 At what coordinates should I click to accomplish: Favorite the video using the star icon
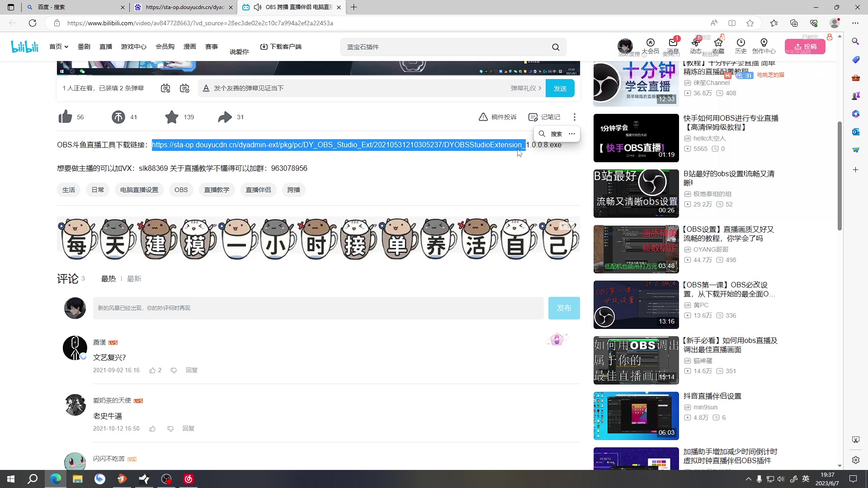pyautogui.click(x=171, y=117)
